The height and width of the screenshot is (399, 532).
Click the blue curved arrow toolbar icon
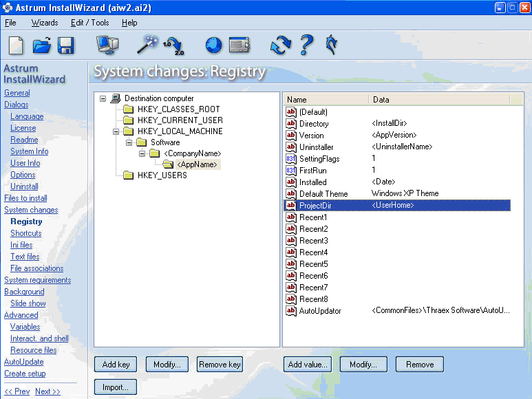coord(331,45)
